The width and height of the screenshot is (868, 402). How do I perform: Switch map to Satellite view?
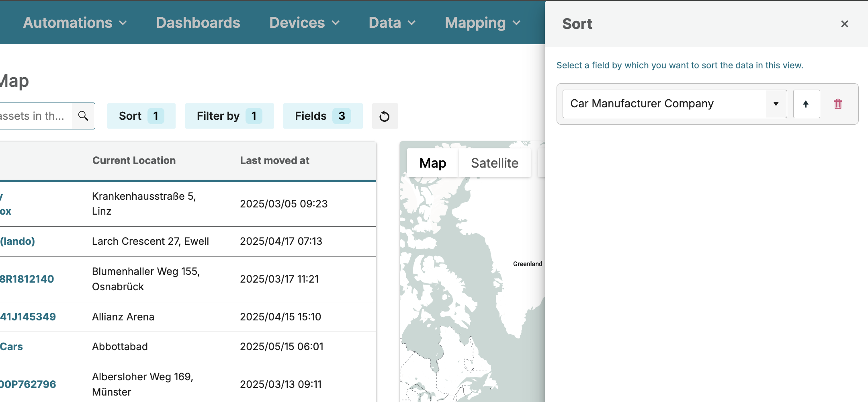pos(494,163)
